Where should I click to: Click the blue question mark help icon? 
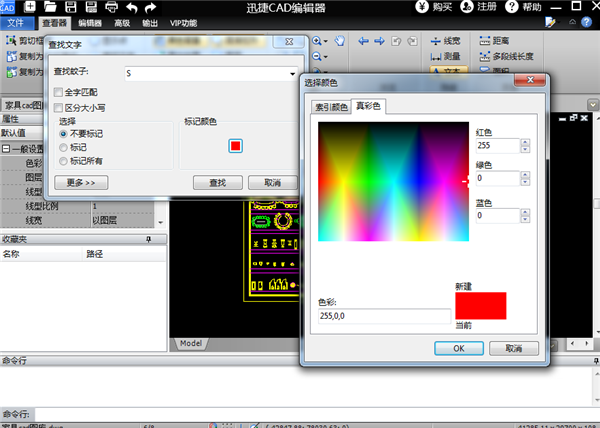(x=586, y=23)
